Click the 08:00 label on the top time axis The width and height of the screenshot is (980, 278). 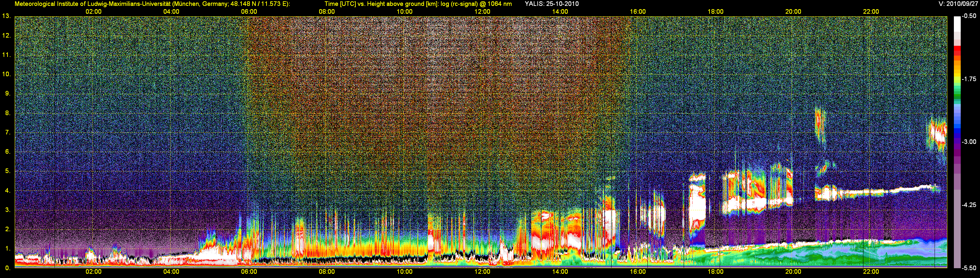point(327,12)
